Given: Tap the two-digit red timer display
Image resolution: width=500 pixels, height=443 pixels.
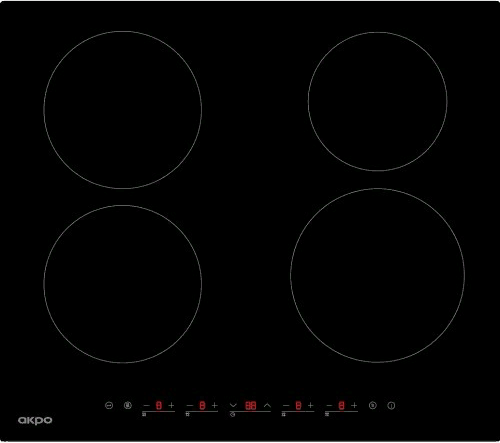Looking at the screenshot, I should click(251, 405).
